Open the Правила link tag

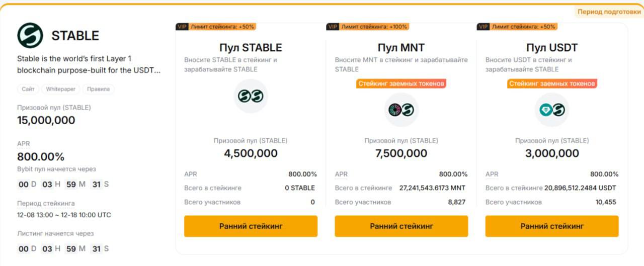click(x=99, y=89)
